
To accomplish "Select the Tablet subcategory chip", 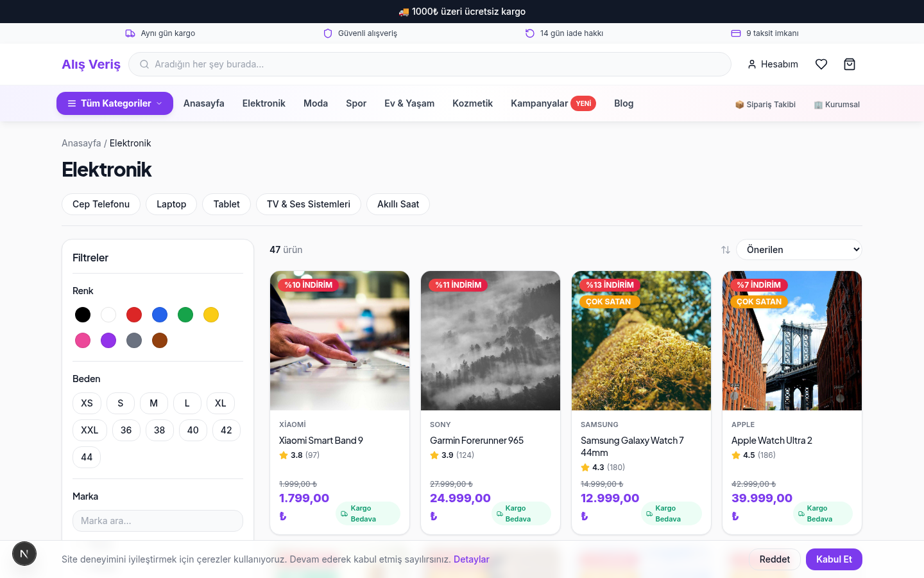I will 227,204.
